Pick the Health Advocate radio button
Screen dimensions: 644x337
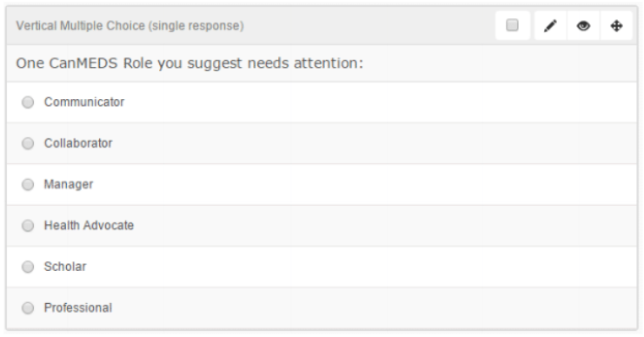click(28, 225)
